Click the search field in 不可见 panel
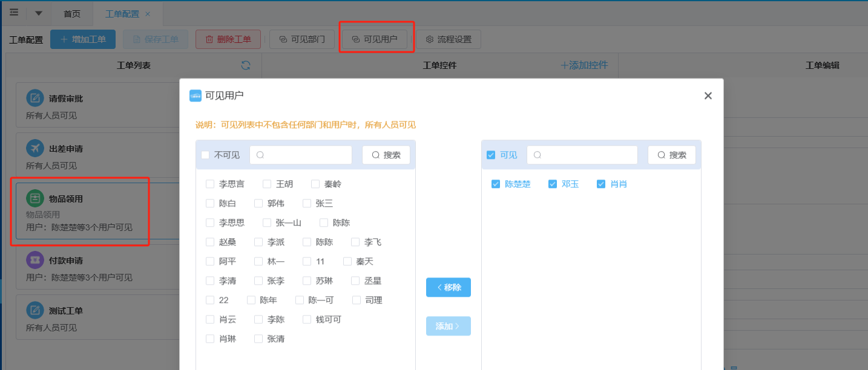 click(x=301, y=155)
